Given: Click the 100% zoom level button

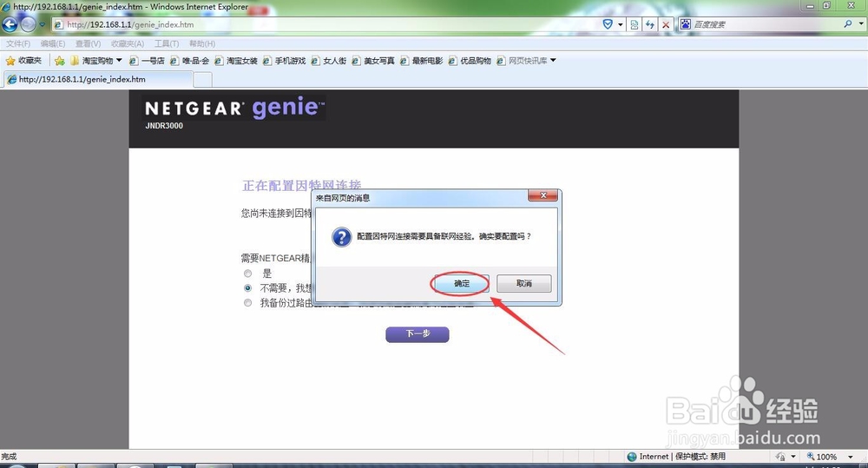Looking at the screenshot, I should pyautogui.click(x=821, y=457).
